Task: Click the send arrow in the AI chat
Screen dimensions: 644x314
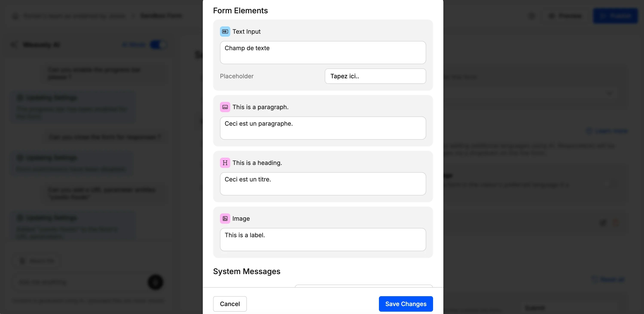Action: (156, 282)
